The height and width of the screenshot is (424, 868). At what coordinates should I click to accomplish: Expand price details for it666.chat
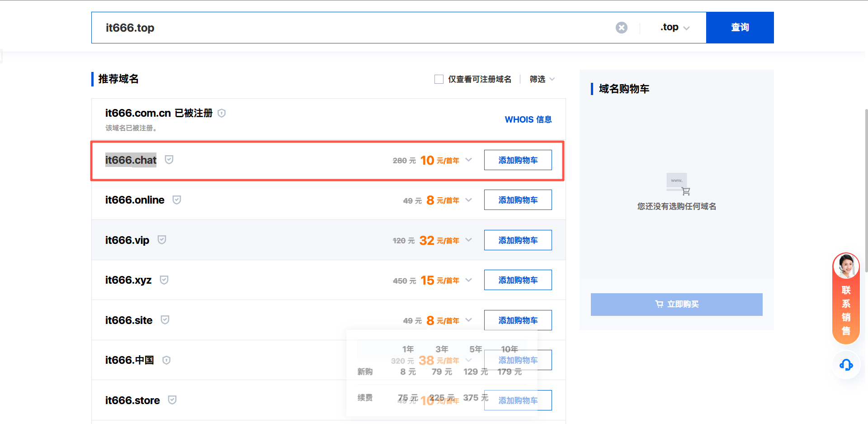click(x=469, y=160)
